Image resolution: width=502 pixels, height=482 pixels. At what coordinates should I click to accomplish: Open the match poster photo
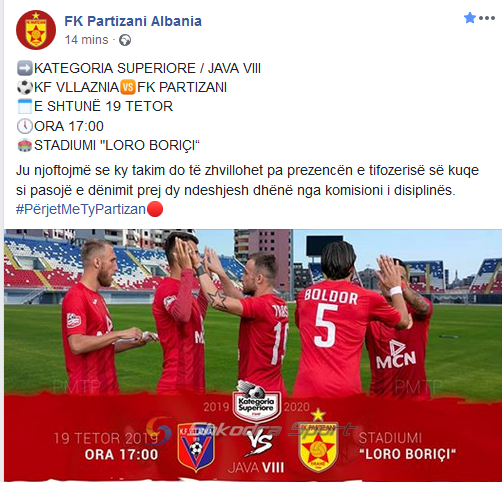(253, 355)
